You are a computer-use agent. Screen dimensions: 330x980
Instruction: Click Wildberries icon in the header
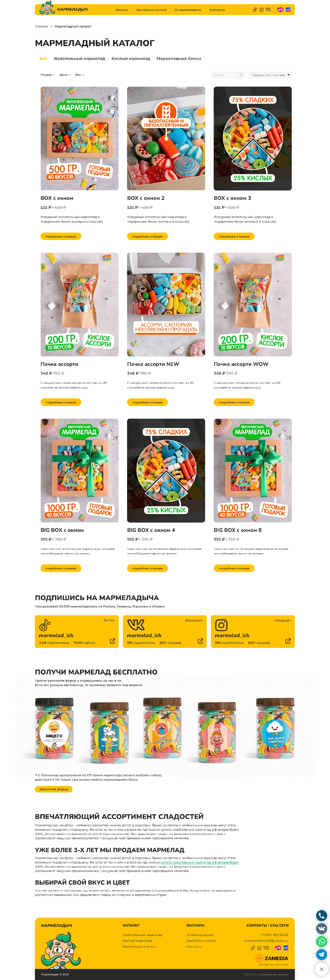[280, 10]
